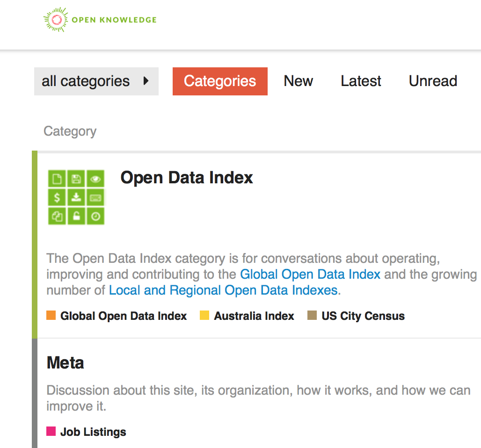Open the Australia Index subcategory
This screenshot has width=481, height=448.
pyautogui.click(x=254, y=316)
